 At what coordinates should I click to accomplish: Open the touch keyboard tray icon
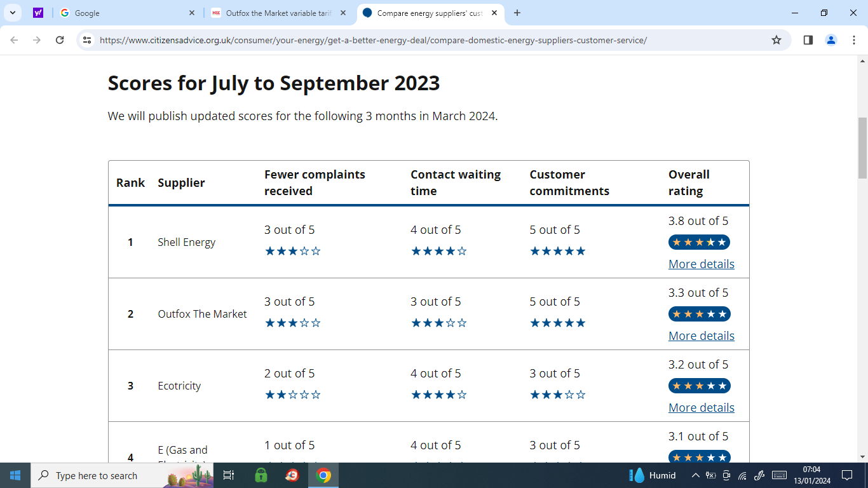point(779,475)
